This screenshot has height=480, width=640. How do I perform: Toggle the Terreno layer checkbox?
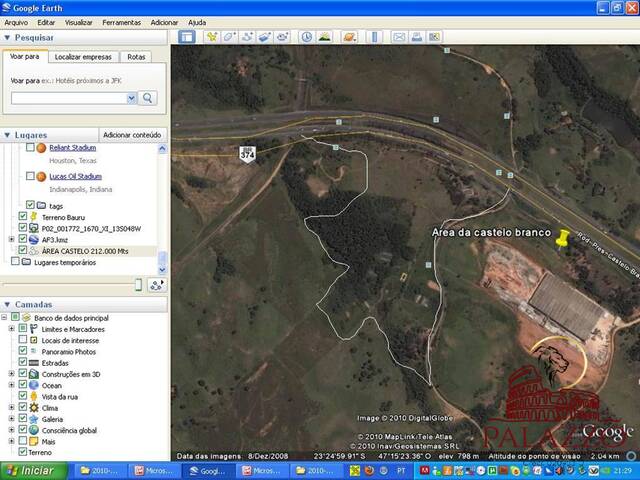23,451
